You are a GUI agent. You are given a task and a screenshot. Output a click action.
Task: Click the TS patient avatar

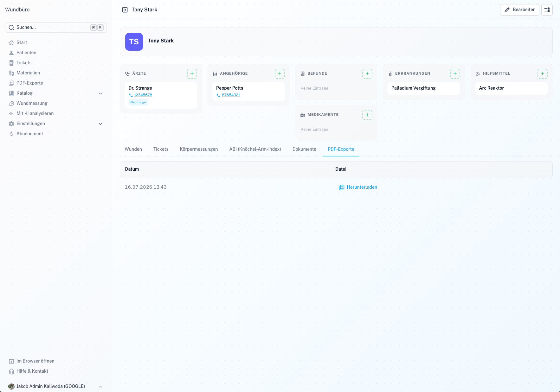click(134, 42)
